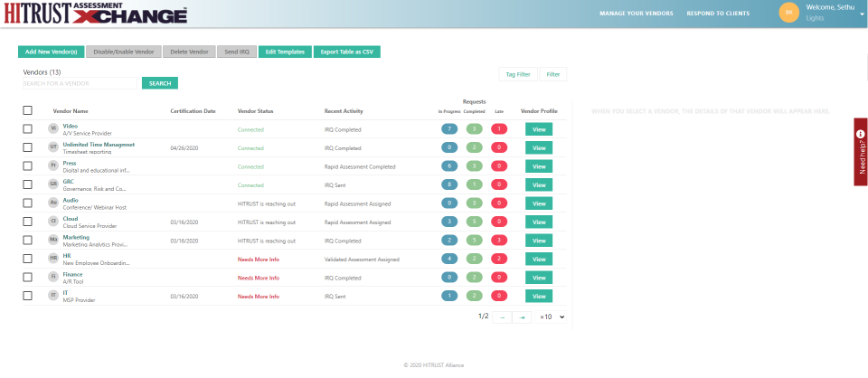Click HITRUST is reaching out status for Audio
Image resolution: width=868 pixels, height=378 pixels.
pyautogui.click(x=266, y=203)
